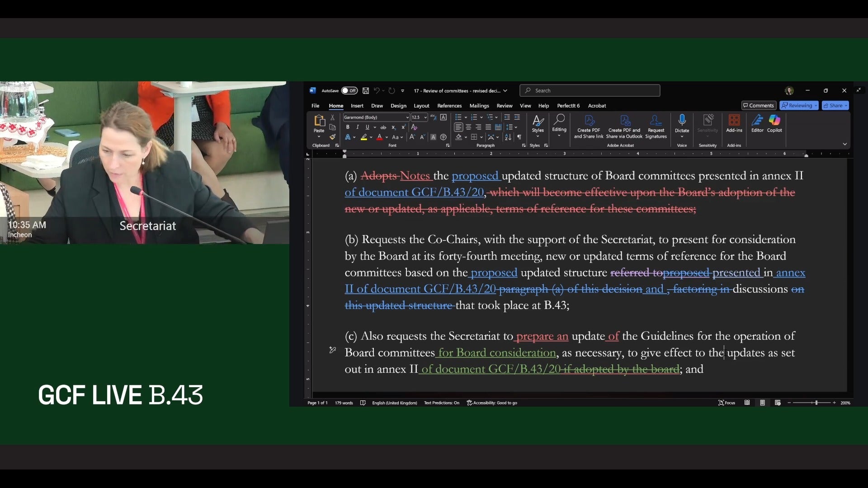Apply subscript formatting
The width and height of the screenshot is (868, 488).
(393, 127)
